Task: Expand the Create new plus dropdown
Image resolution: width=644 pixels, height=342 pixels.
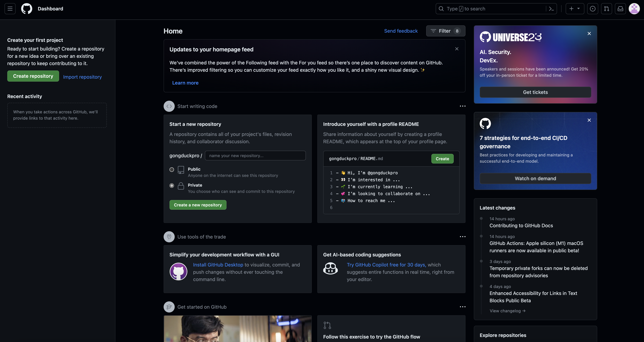Action: (x=575, y=9)
